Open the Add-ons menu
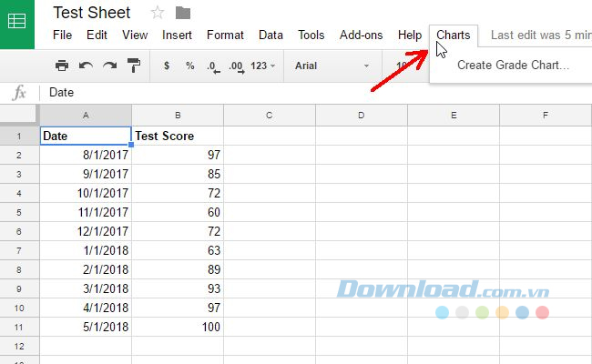 point(361,35)
